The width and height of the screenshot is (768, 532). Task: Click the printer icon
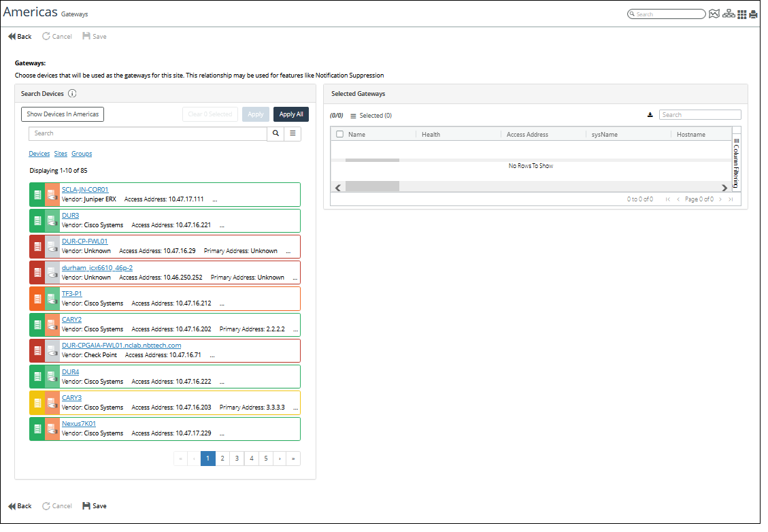(753, 14)
